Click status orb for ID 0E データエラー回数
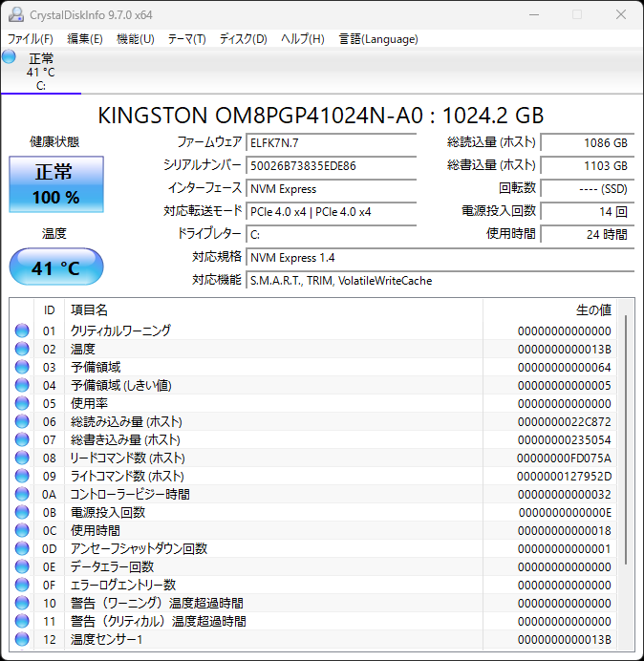 [x=22, y=566]
